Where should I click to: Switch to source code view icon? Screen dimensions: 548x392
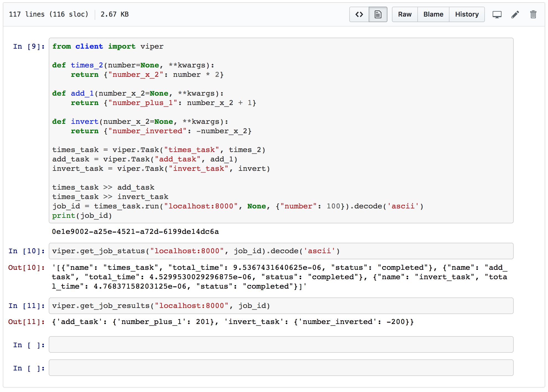point(359,14)
